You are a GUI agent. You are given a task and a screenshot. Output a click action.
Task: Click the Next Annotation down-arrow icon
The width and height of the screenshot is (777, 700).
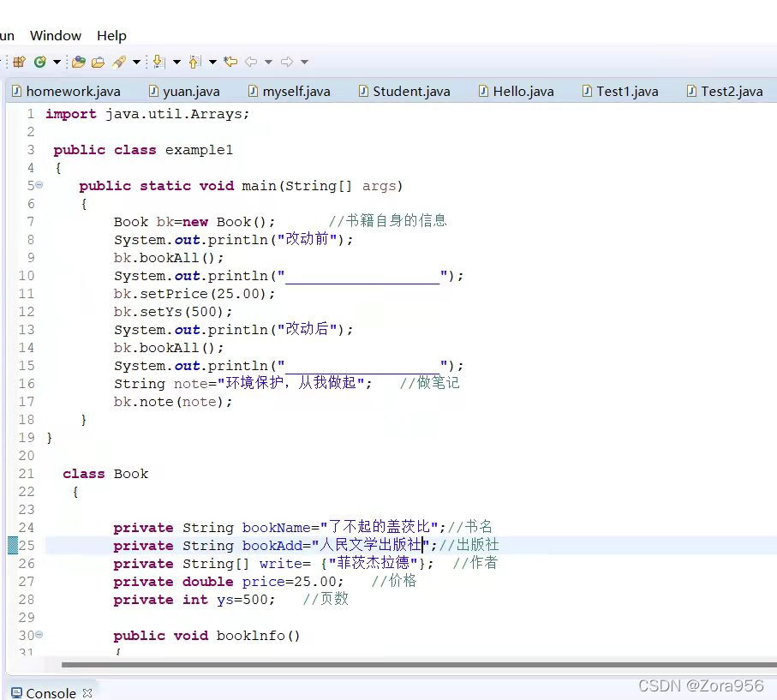[x=158, y=62]
